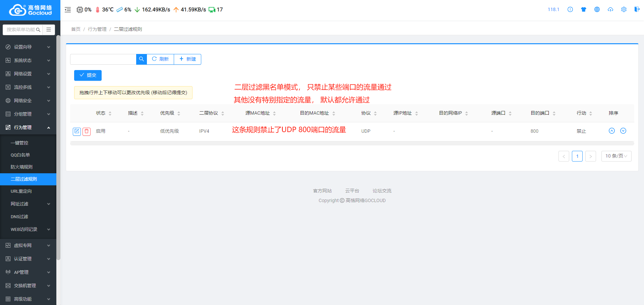Select URL重定向 menu item
Viewport: 644px width, 305px height.
pos(21,191)
